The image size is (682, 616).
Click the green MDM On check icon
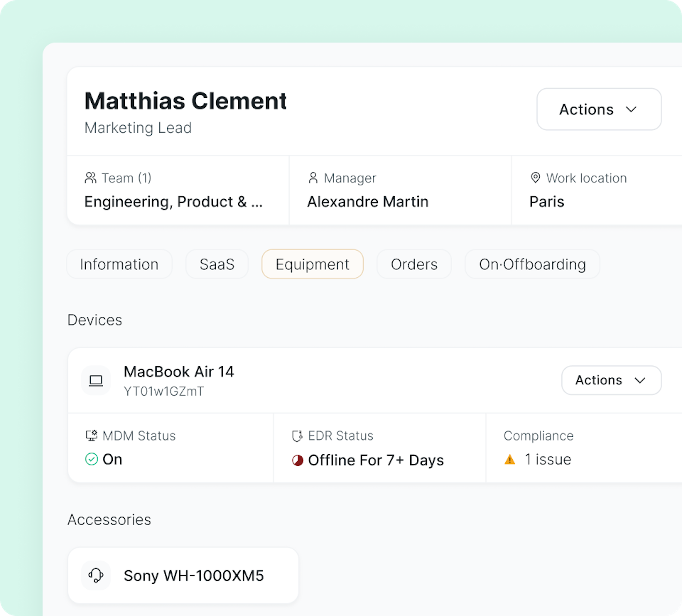coord(91,459)
